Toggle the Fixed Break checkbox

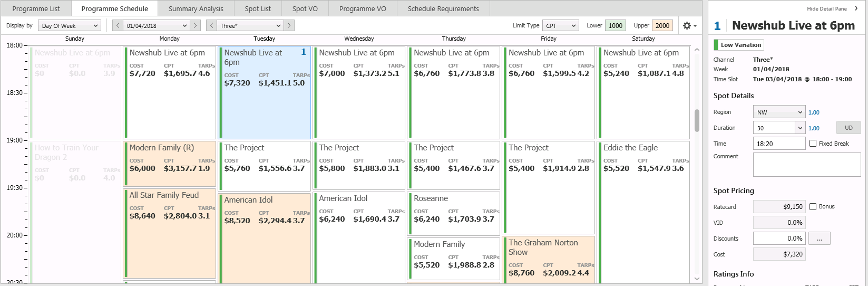tap(813, 144)
